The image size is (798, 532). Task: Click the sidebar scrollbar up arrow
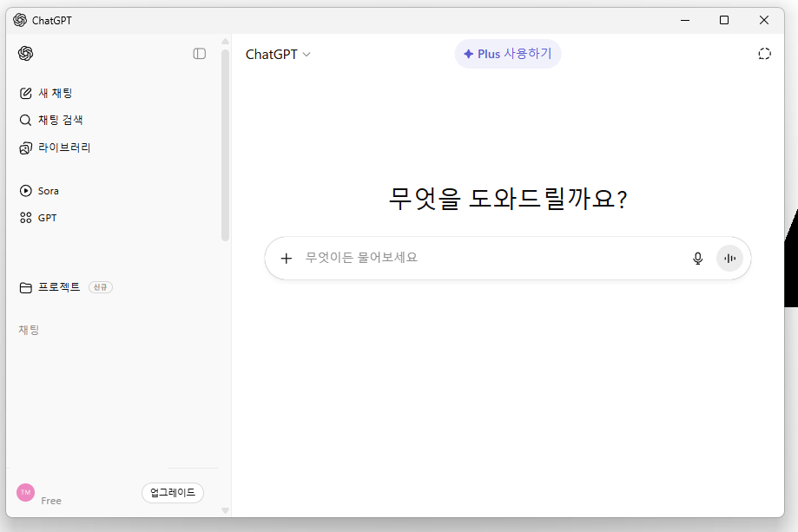[x=226, y=41]
